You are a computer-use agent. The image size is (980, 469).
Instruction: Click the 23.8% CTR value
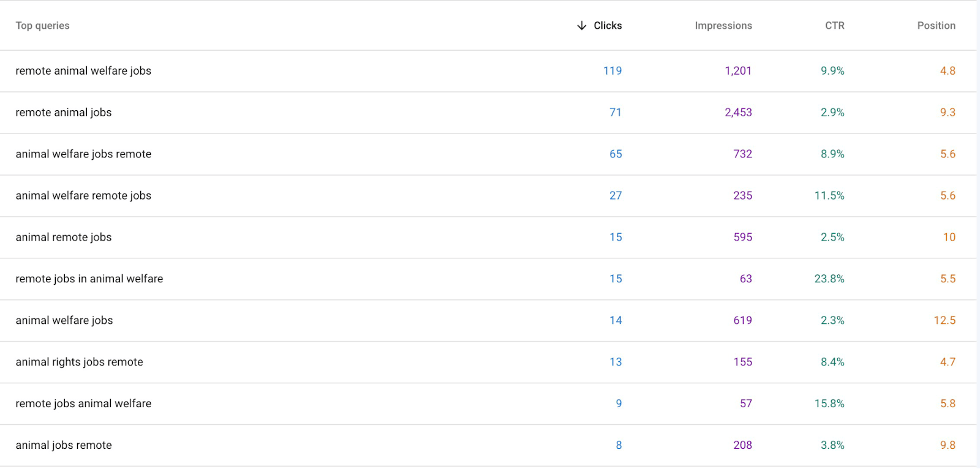[829, 279]
